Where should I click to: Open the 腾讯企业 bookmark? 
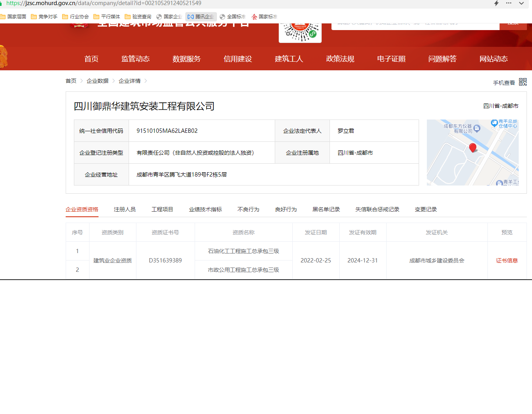click(201, 17)
